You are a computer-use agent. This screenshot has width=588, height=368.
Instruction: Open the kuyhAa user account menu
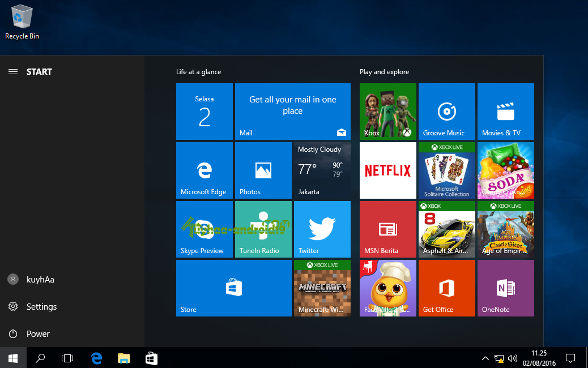(72, 280)
